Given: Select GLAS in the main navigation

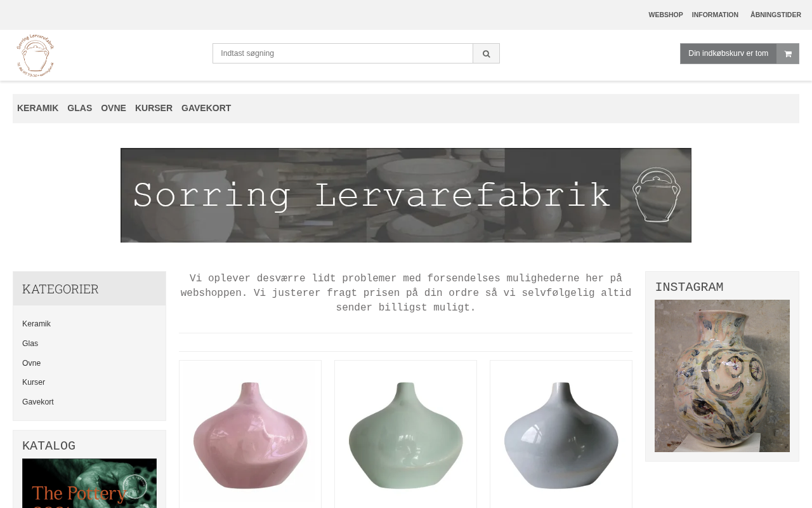Looking at the screenshot, I should pyautogui.click(x=79, y=108).
